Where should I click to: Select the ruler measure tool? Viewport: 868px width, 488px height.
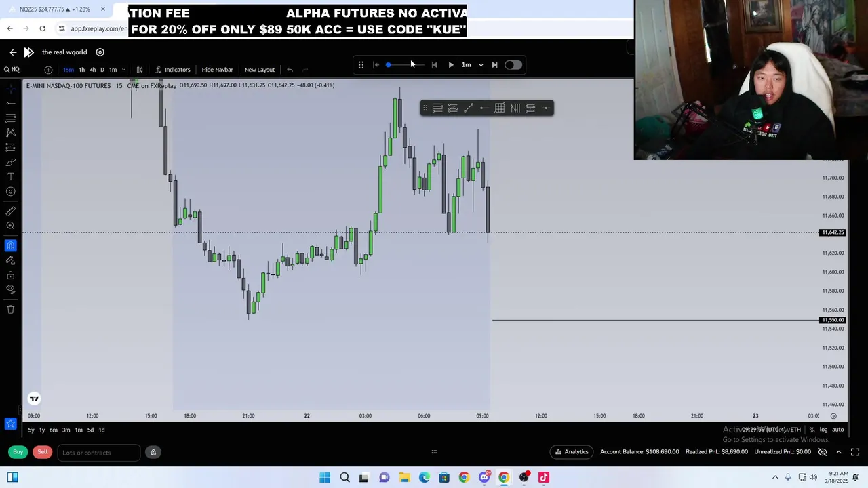11,211
